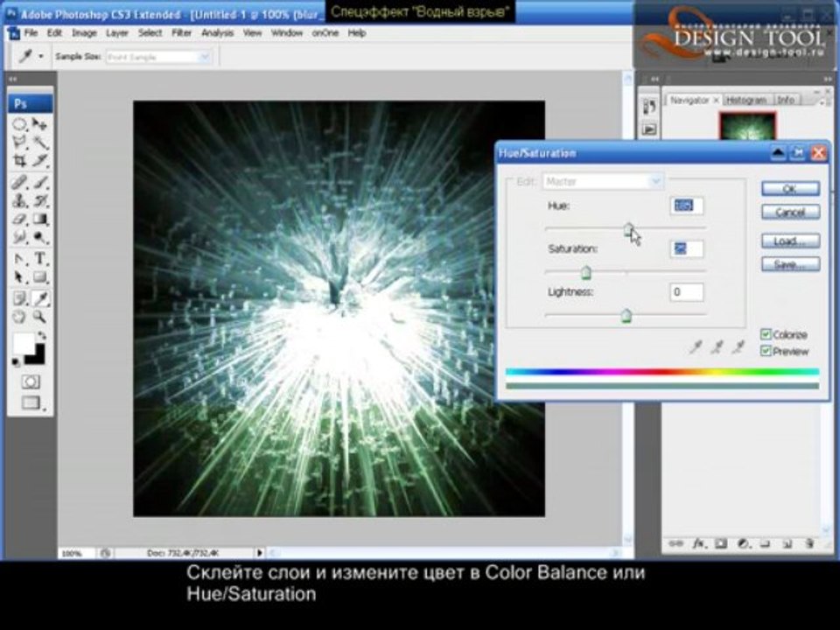
Task: Open layer style fx menu
Action: tap(699, 544)
